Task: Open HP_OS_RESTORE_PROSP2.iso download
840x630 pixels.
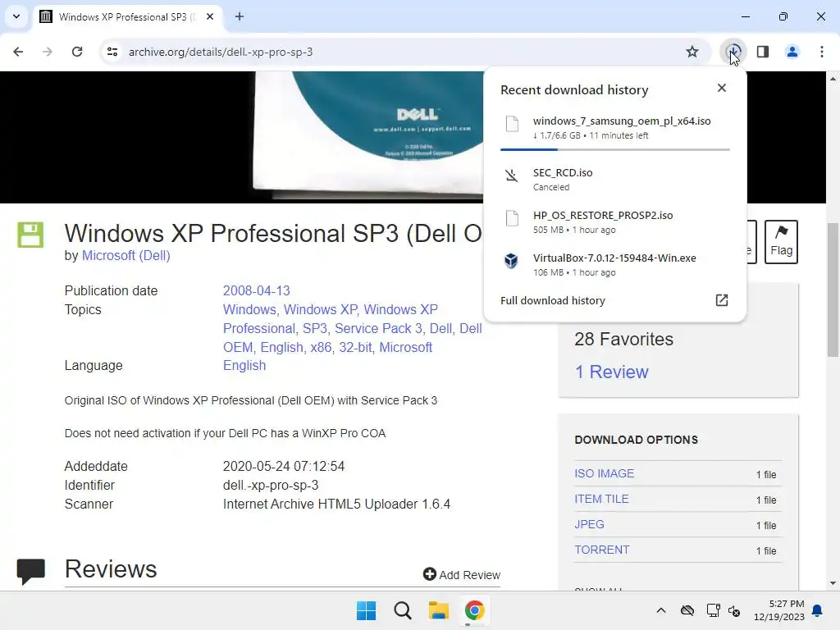Action: coord(615,221)
